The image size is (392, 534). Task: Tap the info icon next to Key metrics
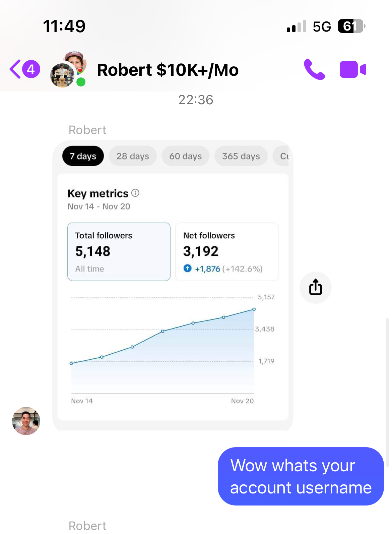point(135,193)
